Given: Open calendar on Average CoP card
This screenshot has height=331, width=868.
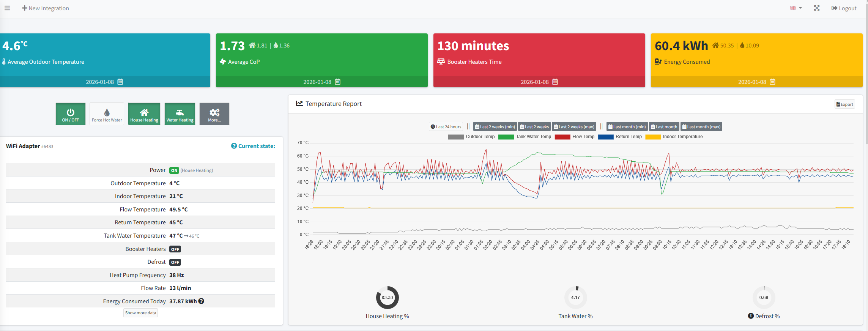Looking at the screenshot, I should pos(338,82).
